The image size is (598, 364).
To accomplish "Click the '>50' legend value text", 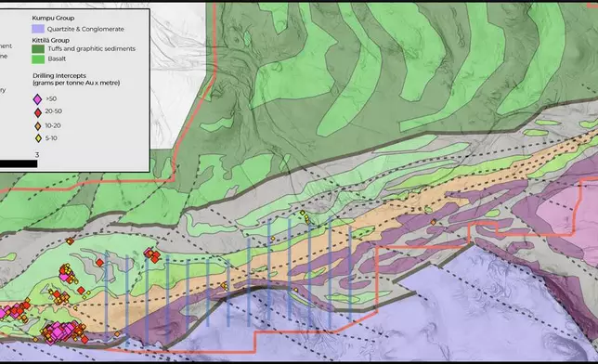I will click(x=51, y=98).
